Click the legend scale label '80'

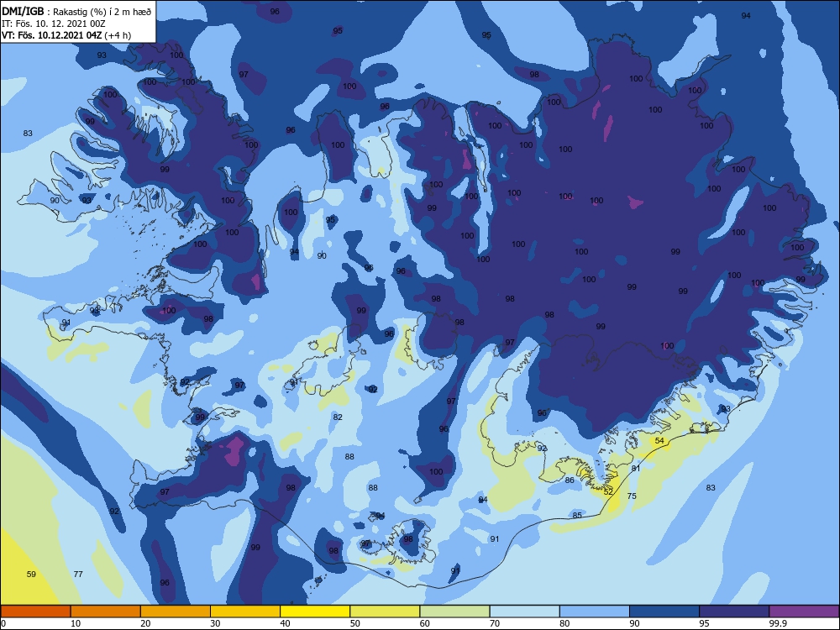coord(564,623)
